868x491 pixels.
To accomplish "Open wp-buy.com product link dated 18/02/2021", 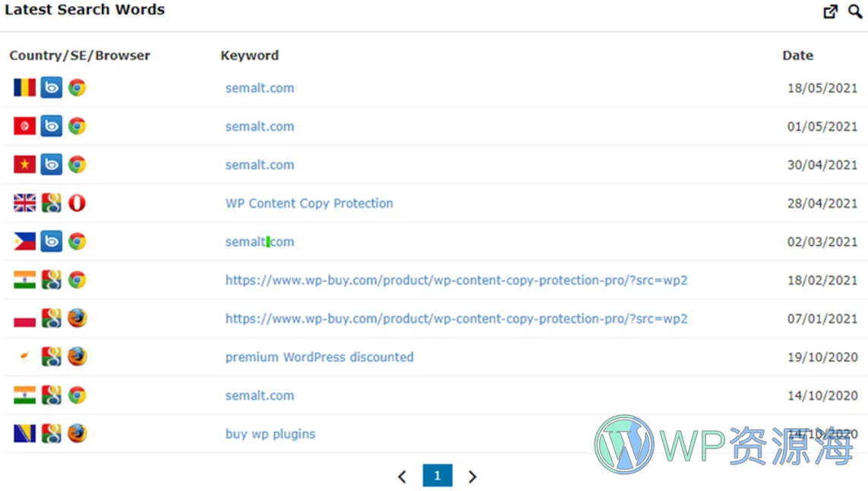I will tap(456, 280).
